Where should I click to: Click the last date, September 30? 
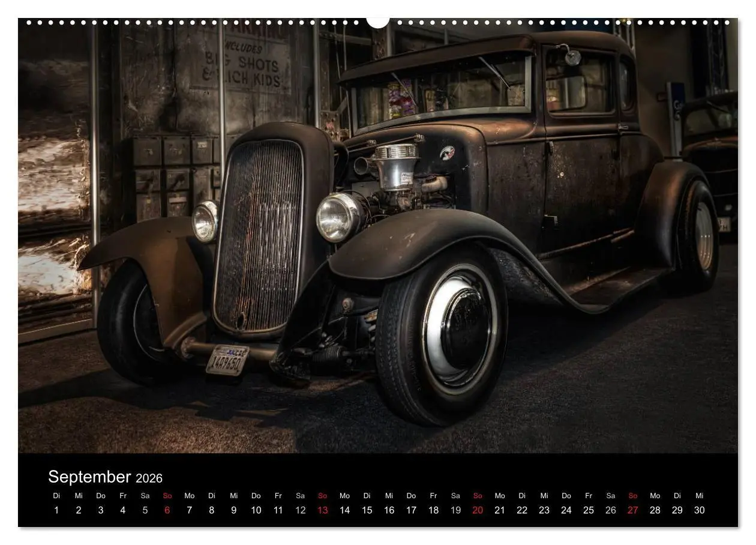pyautogui.click(x=700, y=510)
